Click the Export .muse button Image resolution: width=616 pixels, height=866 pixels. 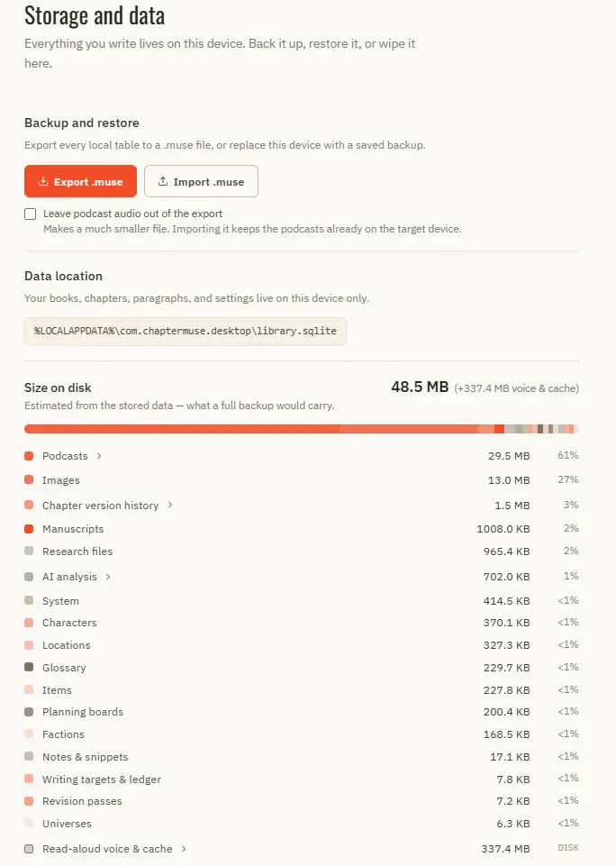click(x=80, y=181)
